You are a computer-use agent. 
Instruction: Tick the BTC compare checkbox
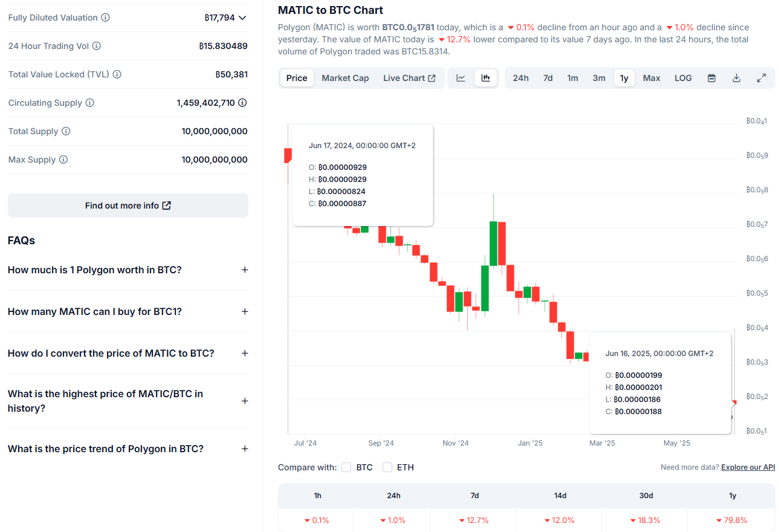tap(346, 467)
